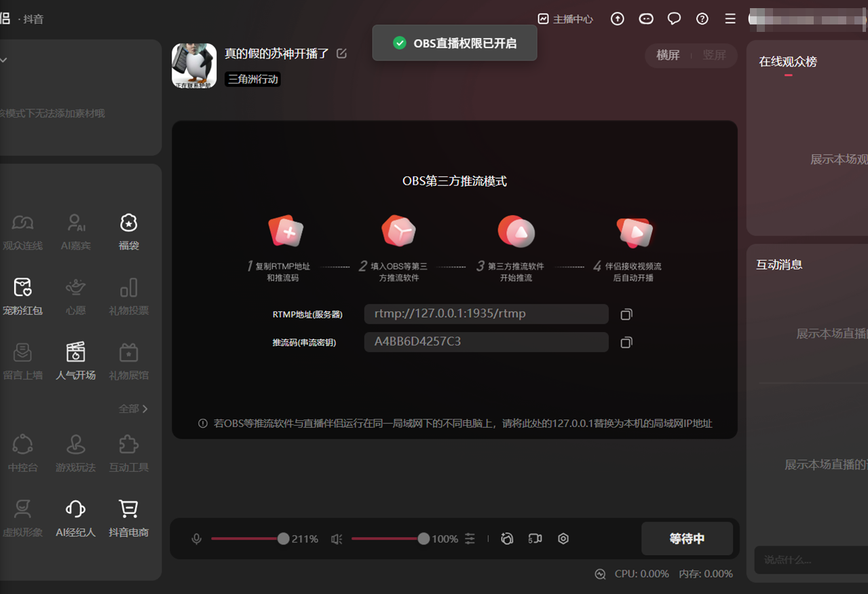
Task: Open 游戏玩法 gameplay tool
Action: (75, 453)
